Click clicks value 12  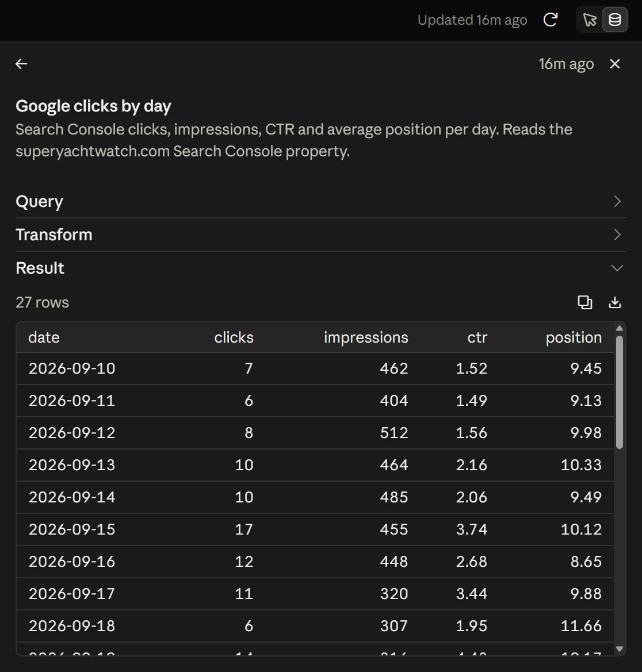pos(244,562)
